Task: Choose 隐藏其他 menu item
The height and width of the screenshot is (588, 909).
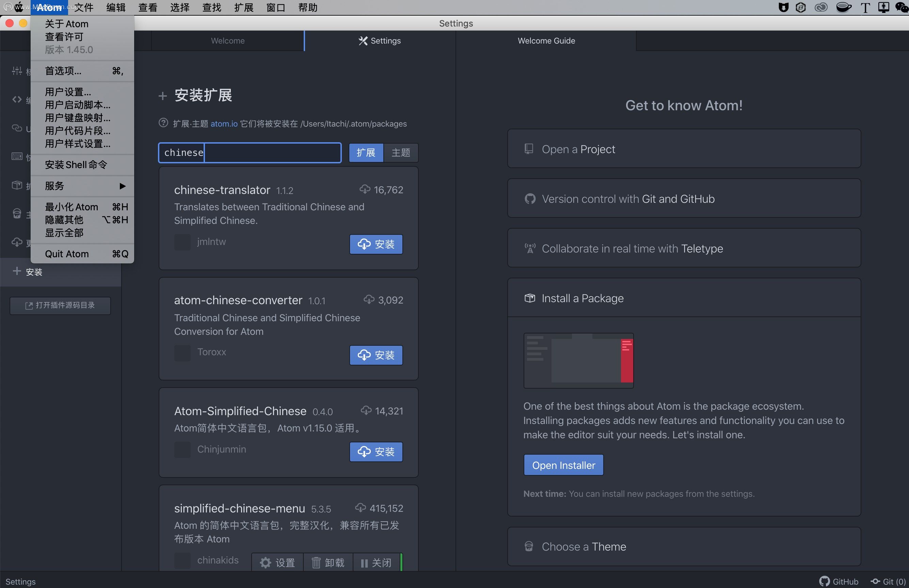Action: 82,219
